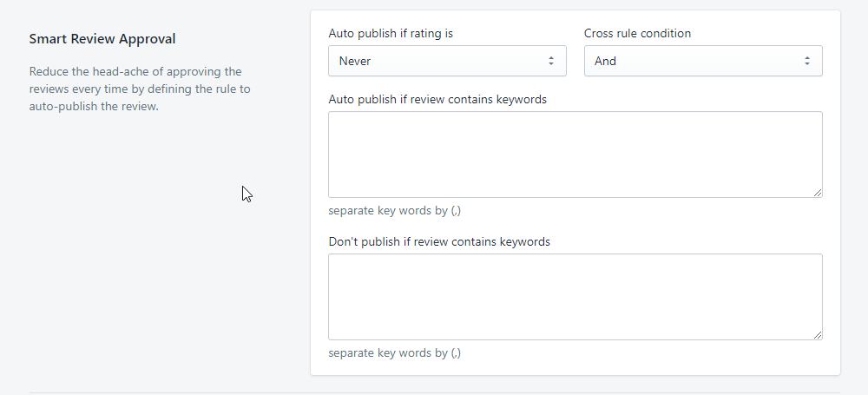Viewport: 868px width, 395px height.
Task: Open the "Auto publish if rating is" dropdown
Action: (x=447, y=61)
